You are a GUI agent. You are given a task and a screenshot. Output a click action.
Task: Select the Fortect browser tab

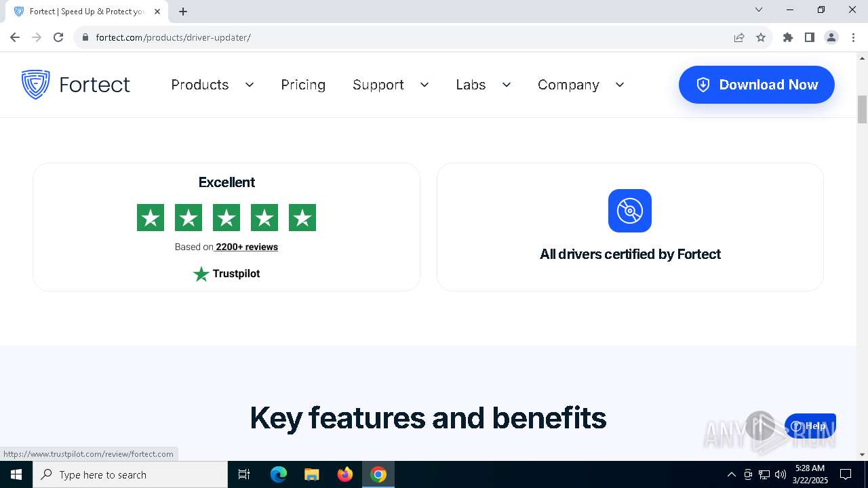86,12
